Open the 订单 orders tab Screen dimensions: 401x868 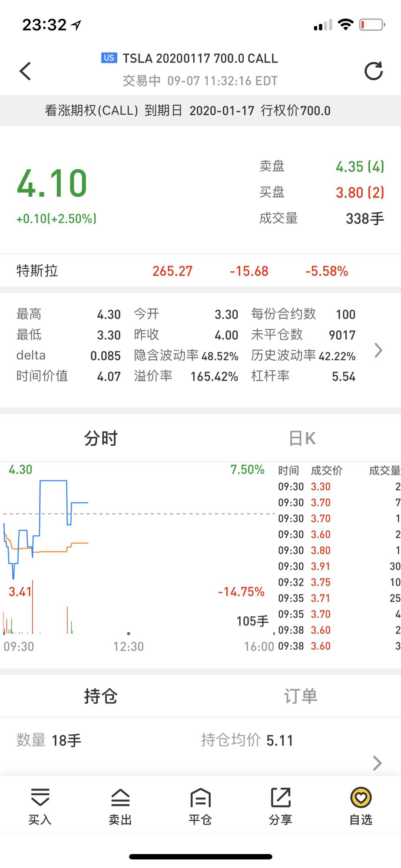coord(300,696)
